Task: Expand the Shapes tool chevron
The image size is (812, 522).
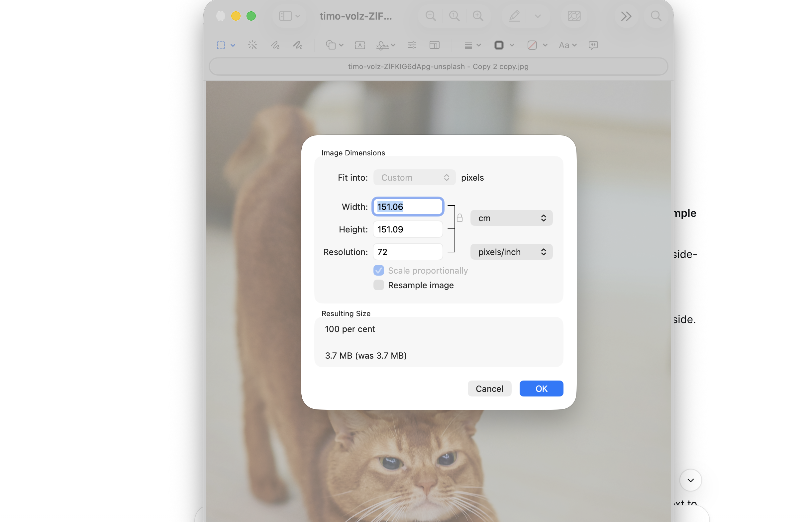Action: pos(341,45)
